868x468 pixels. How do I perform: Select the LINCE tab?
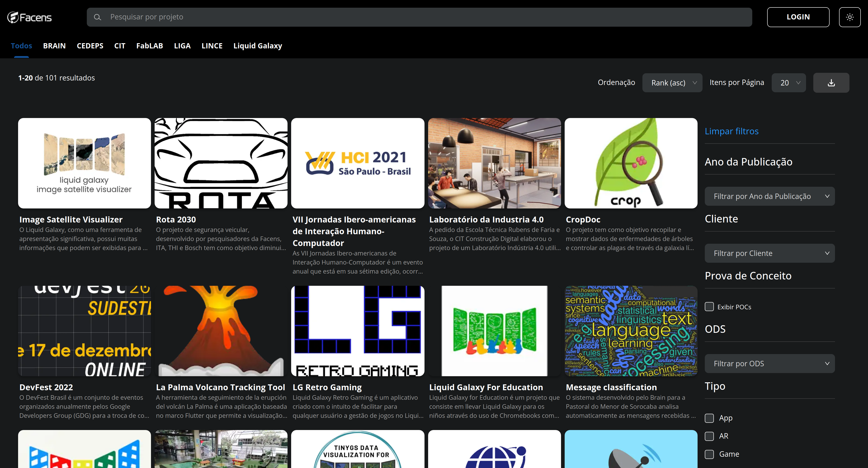click(212, 46)
